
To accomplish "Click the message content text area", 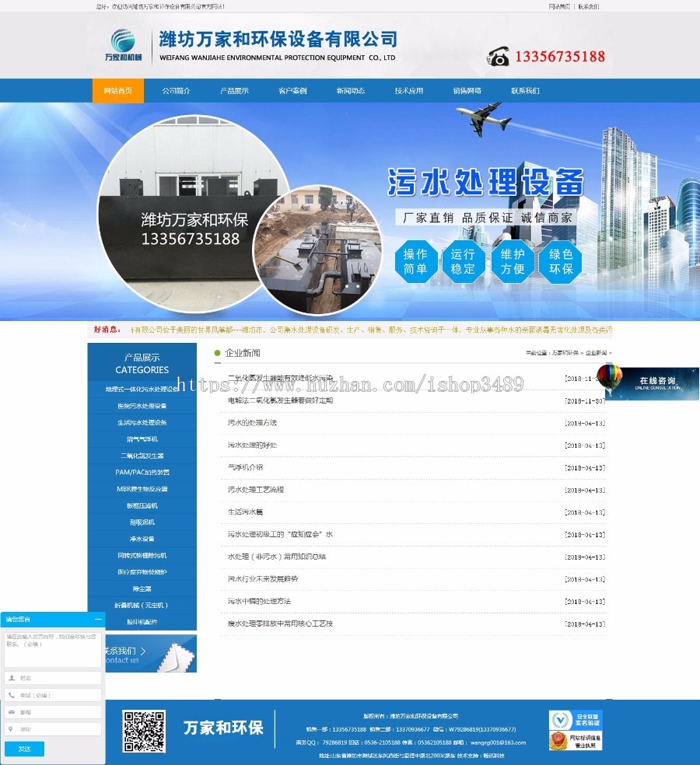I will (53, 649).
